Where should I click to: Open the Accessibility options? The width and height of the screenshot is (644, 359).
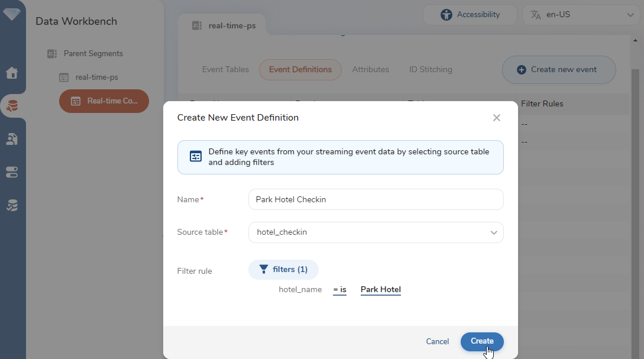click(x=470, y=15)
